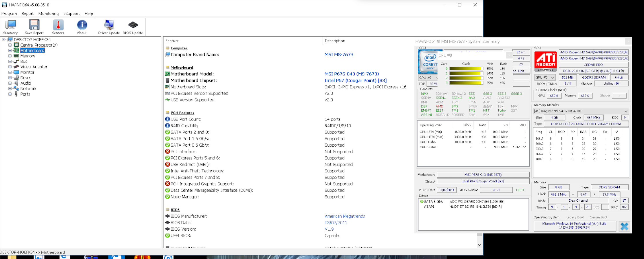Viewport: 644px width, 259px height.
Task: Open the Kingston memory module dropdown
Action: point(581,111)
